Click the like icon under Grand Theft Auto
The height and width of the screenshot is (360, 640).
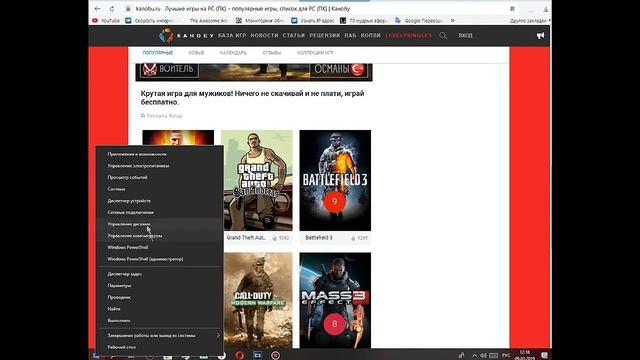pos(275,238)
